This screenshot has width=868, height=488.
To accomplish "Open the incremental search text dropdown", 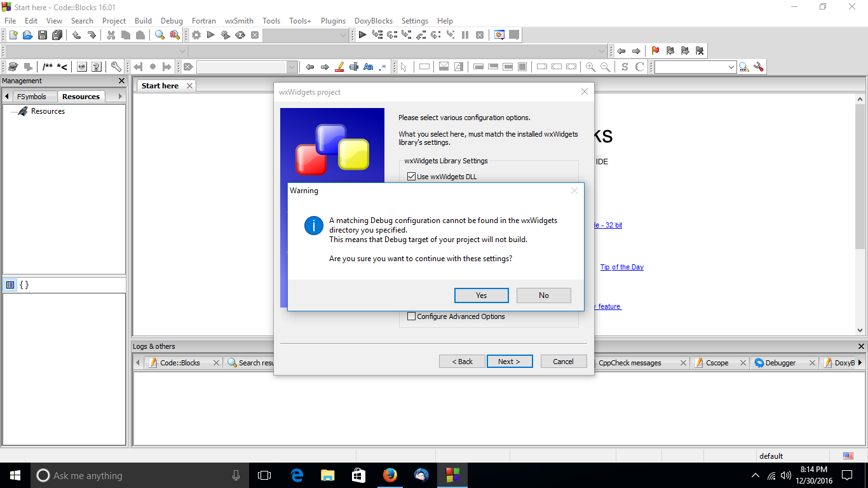I will 292,67.
